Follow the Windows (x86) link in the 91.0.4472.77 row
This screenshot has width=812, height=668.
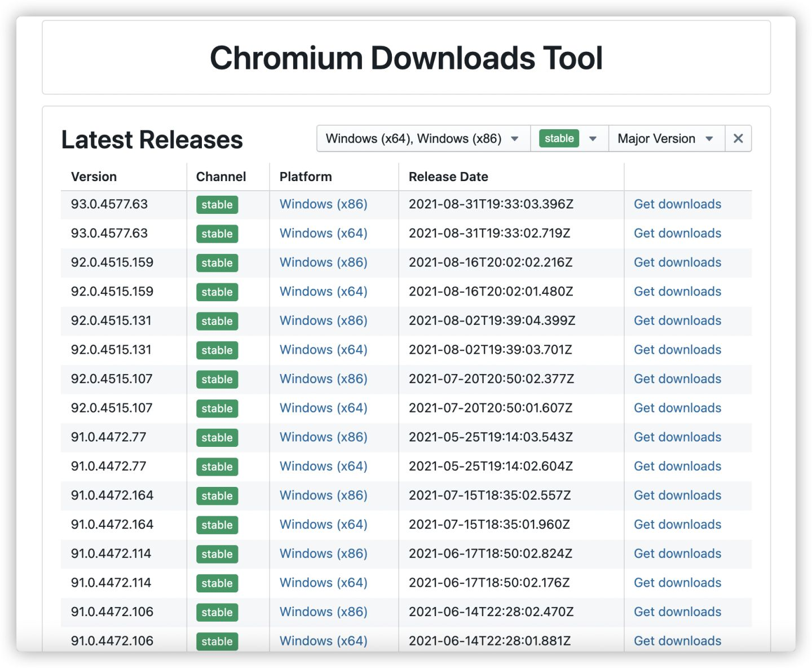[x=323, y=437]
